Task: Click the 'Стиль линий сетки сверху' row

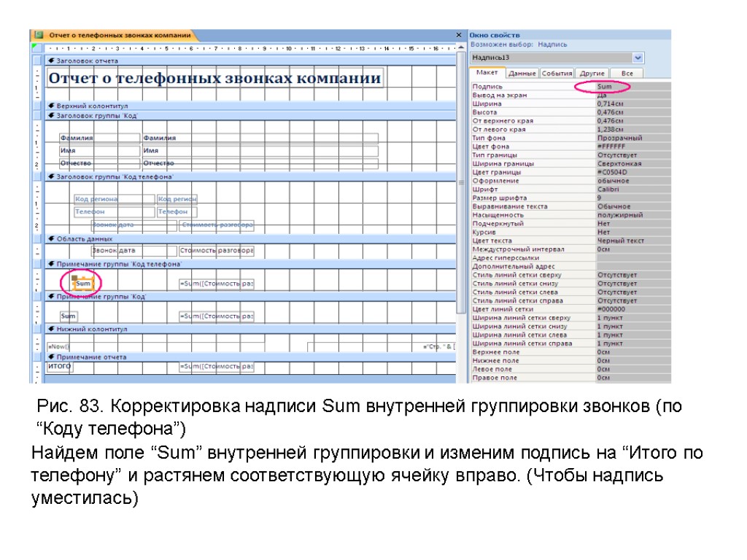Action: pos(570,275)
